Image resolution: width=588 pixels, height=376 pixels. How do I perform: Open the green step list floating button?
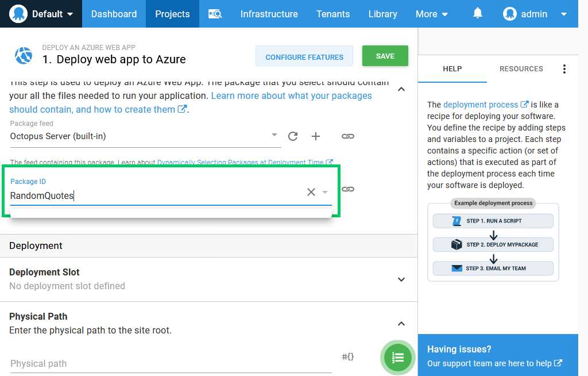[x=398, y=358]
